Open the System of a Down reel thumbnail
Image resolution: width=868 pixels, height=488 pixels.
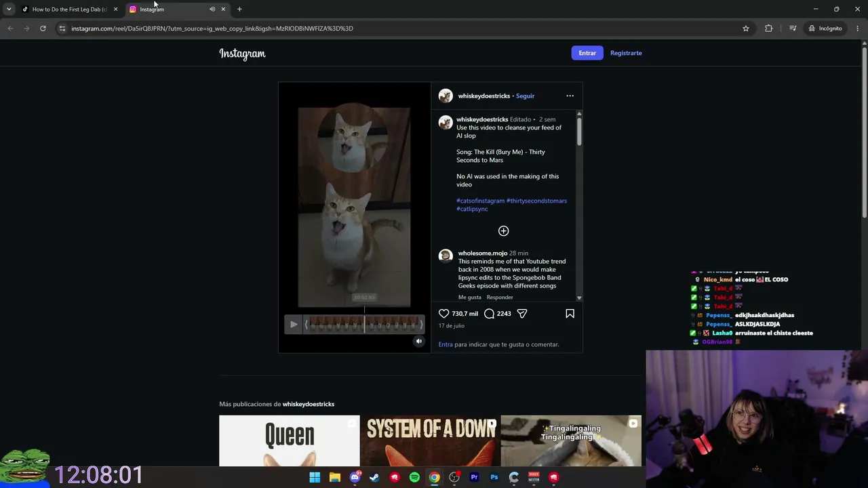tap(431, 441)
